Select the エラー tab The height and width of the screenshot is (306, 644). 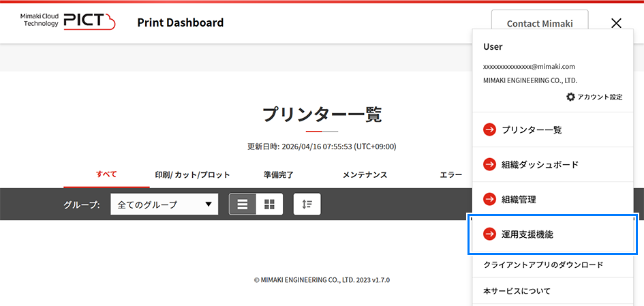[x=450, y=174]
